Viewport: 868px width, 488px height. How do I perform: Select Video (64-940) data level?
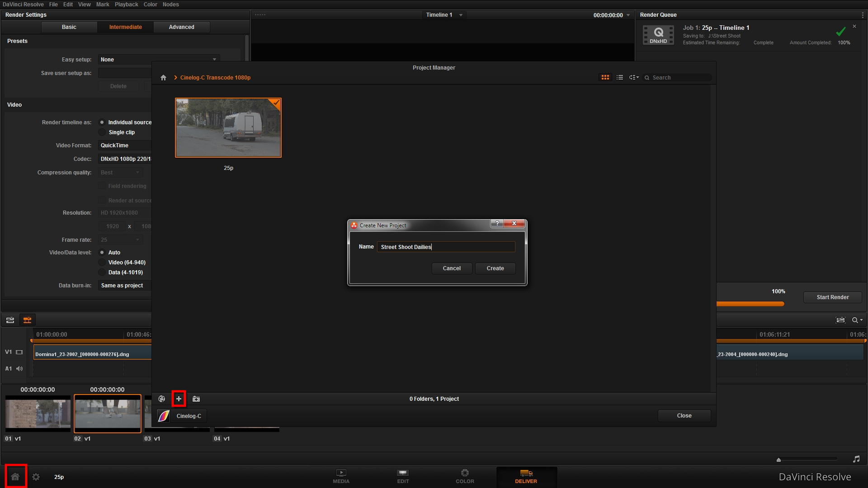point(102,263)
